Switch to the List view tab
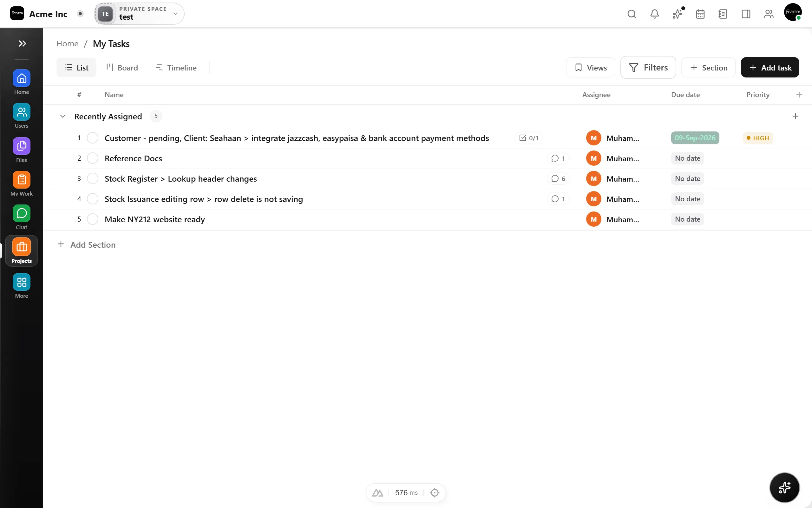 tap(76, 68)
